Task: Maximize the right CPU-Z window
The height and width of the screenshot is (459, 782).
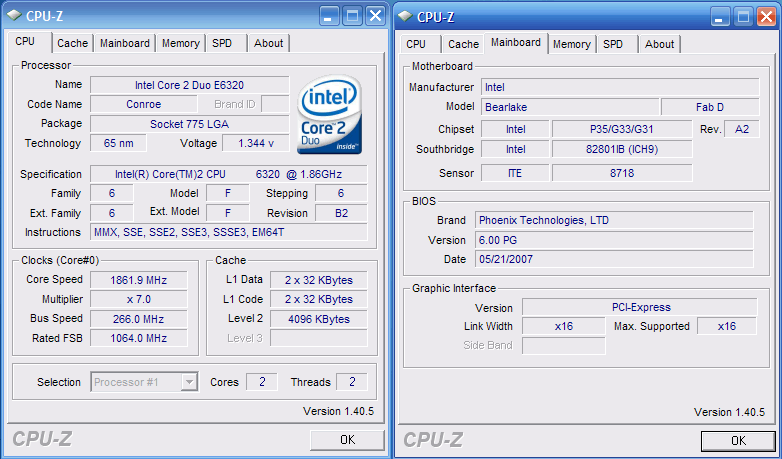Action: (x=743, y=17)
